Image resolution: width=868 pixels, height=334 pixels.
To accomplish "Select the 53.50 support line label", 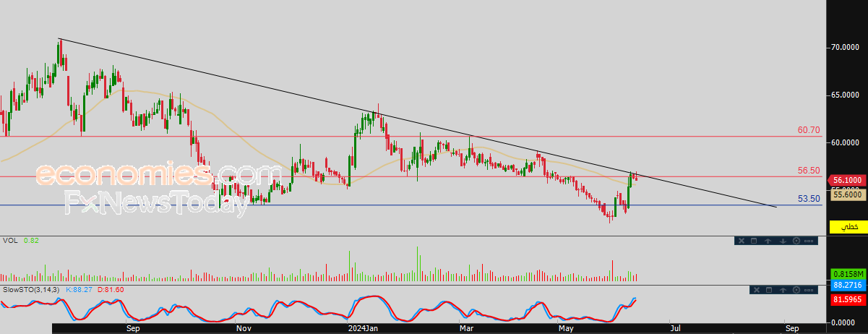I will pos(809,198).
